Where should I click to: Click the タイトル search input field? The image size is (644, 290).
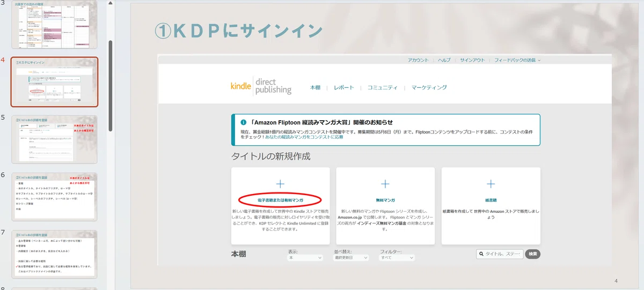click(500, 254)
